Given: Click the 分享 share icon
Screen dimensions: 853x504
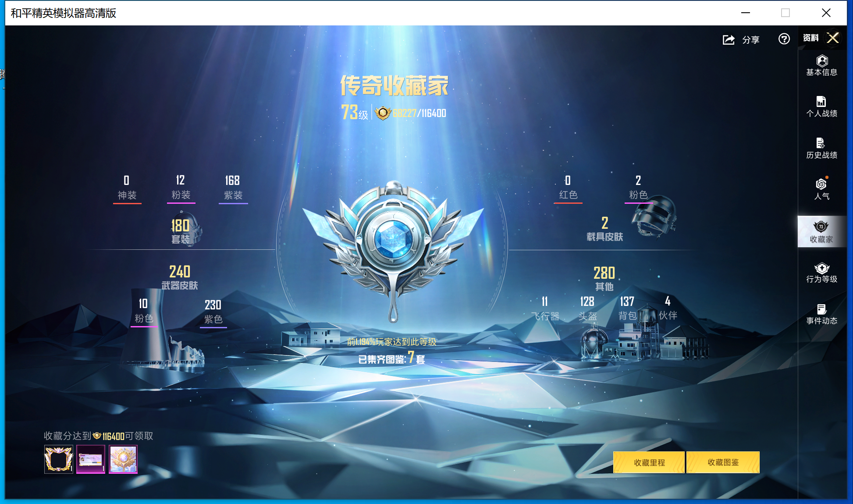Looking at the screenshot, I should click(x=729, y=39).
